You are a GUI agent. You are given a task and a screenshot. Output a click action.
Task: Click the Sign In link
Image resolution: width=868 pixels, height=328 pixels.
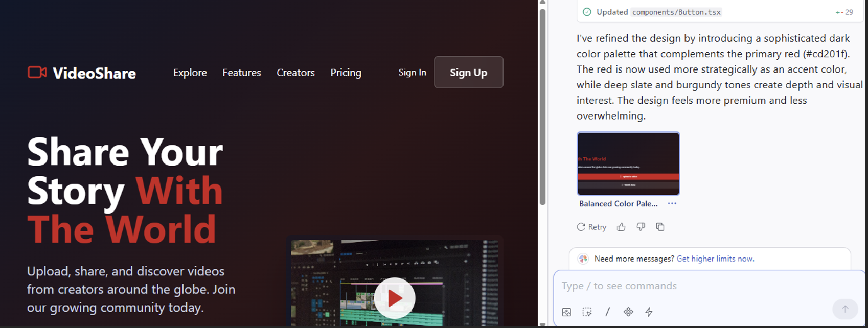[412, 73]
